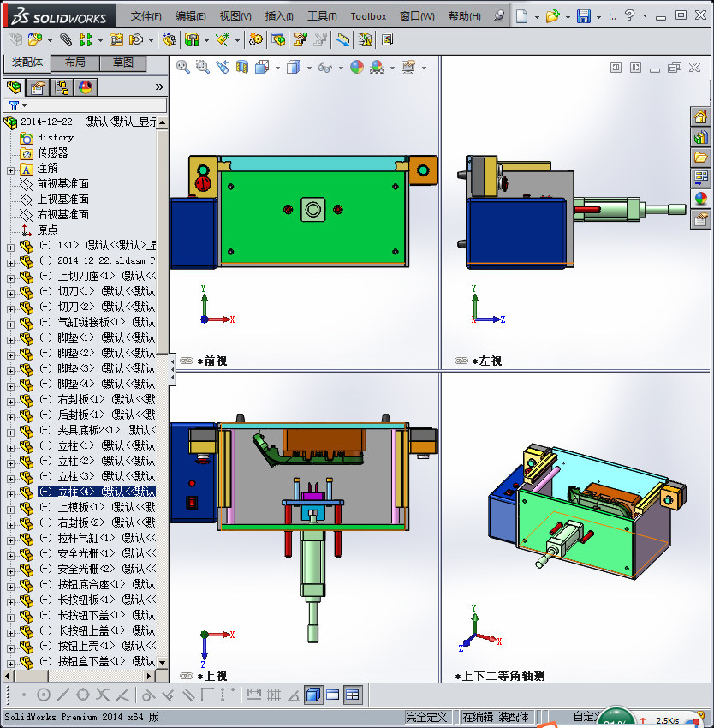Open the Apply Scene dropdown arrow
The image size is (714, 728).
coord(392,69)
